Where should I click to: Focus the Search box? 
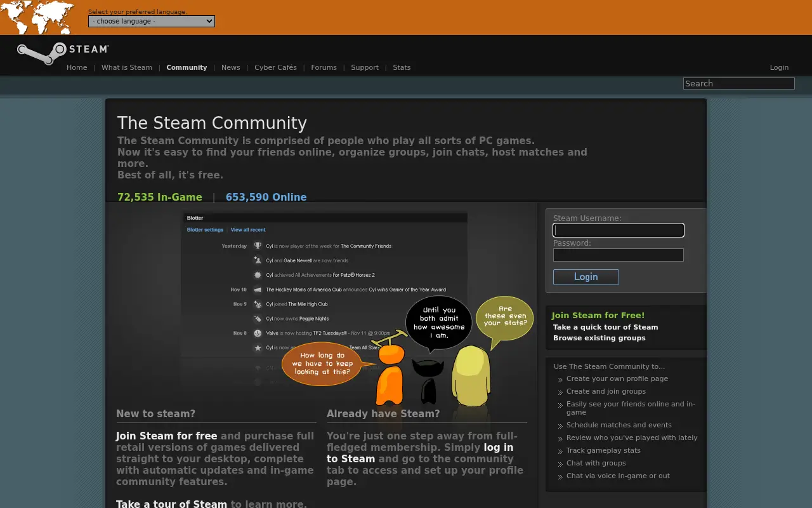739,83
